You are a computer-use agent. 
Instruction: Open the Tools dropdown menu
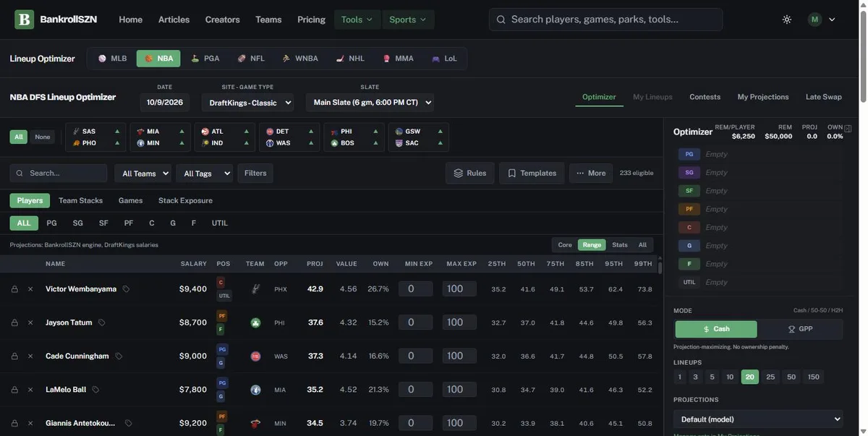click(357, 20)
